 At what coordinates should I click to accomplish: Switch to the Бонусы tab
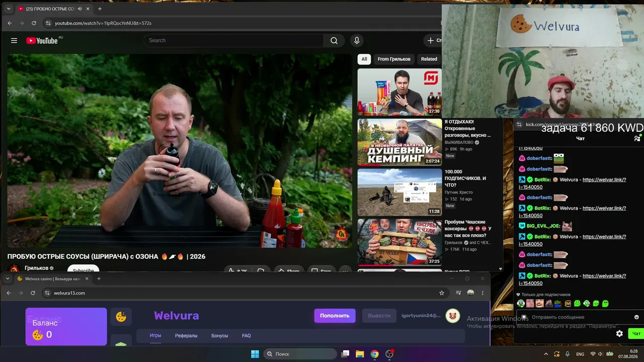220,336
